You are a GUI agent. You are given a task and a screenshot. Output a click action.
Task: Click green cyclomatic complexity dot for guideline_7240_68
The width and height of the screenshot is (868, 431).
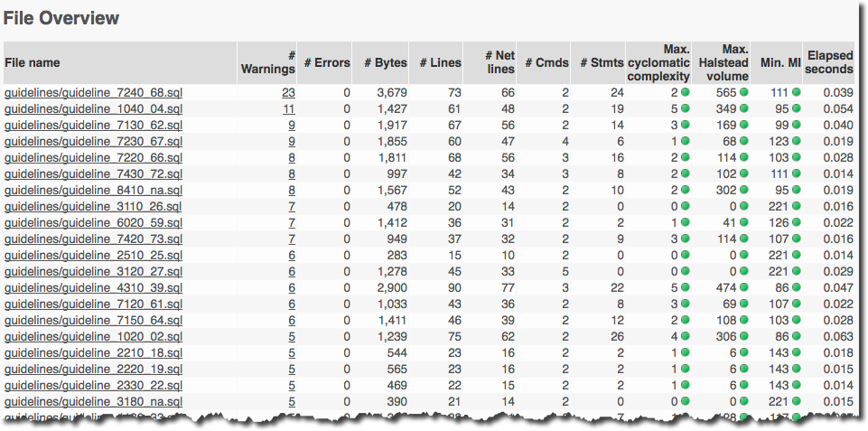(x=686, y=92)
